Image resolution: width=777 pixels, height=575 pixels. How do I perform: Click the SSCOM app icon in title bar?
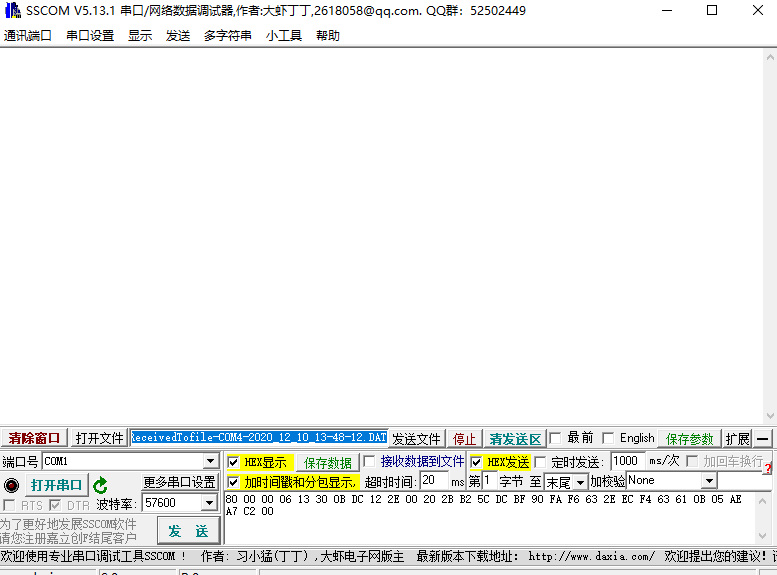pos(12,10)
